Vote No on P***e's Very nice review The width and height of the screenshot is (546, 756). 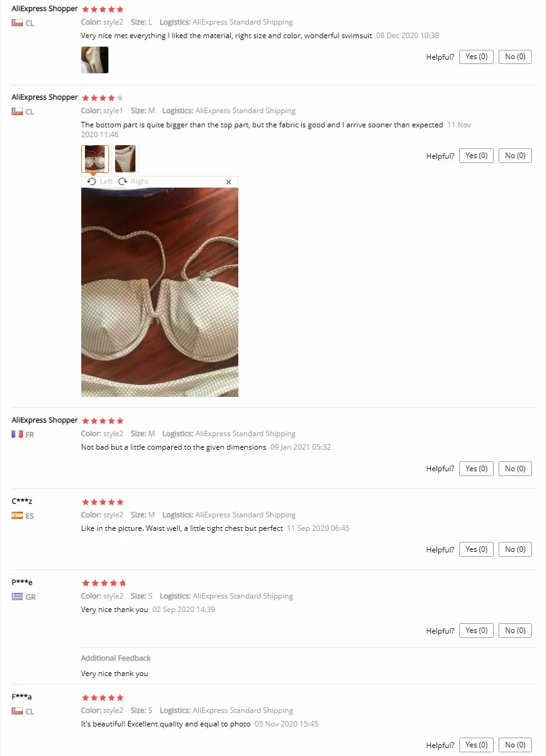[x=515, y=631]
